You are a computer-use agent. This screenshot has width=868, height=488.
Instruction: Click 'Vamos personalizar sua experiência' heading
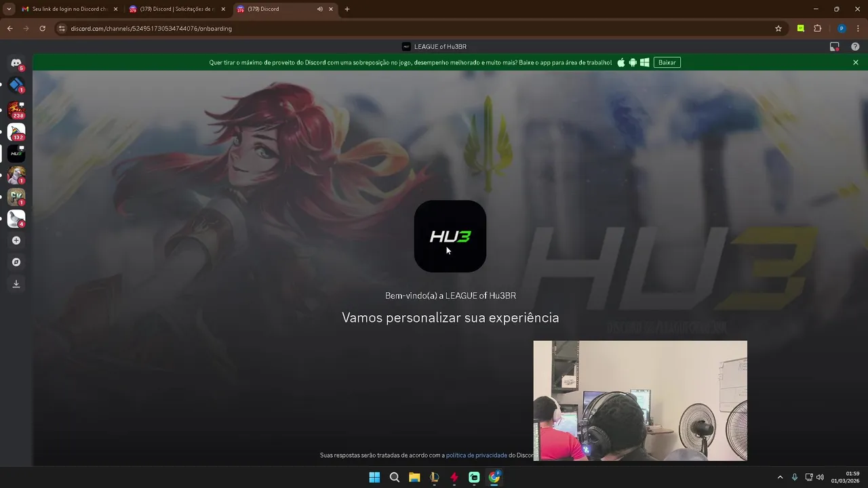450,317
